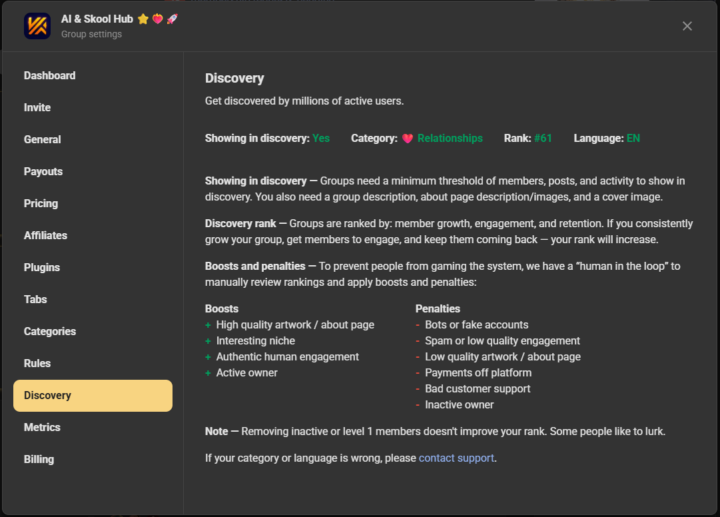Screen dimensions: 720x517
Task: Click the plus icon beside 'Active owner'
Action: (x=208, y=373)
